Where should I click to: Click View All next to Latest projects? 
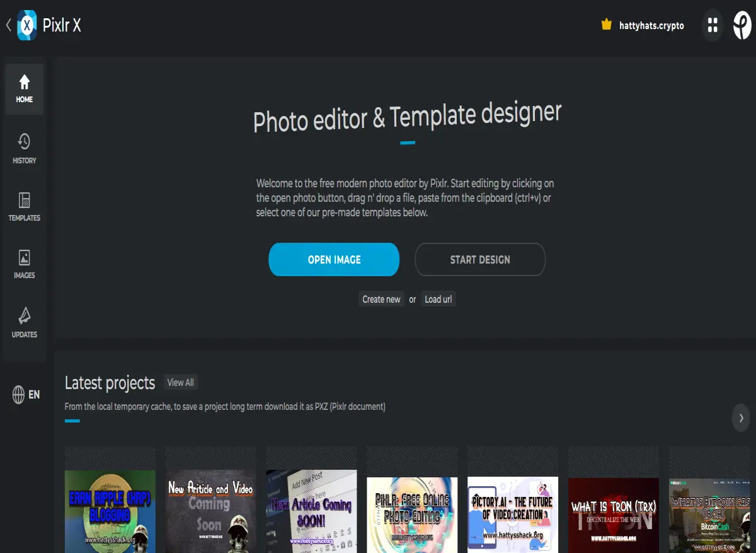pyautogui.click(x=180, y=383)
